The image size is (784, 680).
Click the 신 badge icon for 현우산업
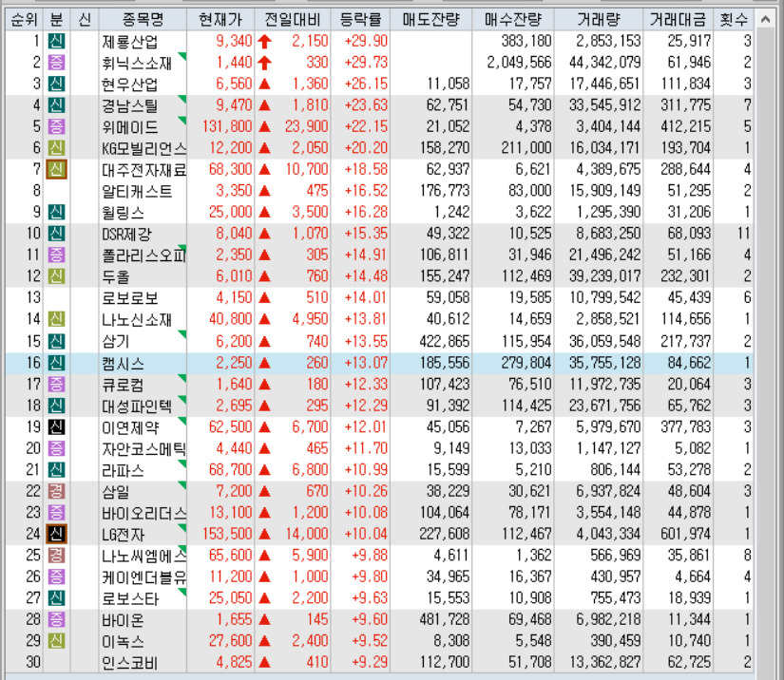[x=56, y=84]
